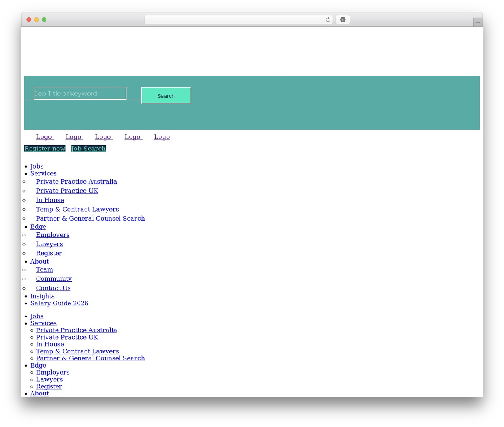504x427 pixels.
Task: Visit the Community link
Action: (x=54, y=279)
